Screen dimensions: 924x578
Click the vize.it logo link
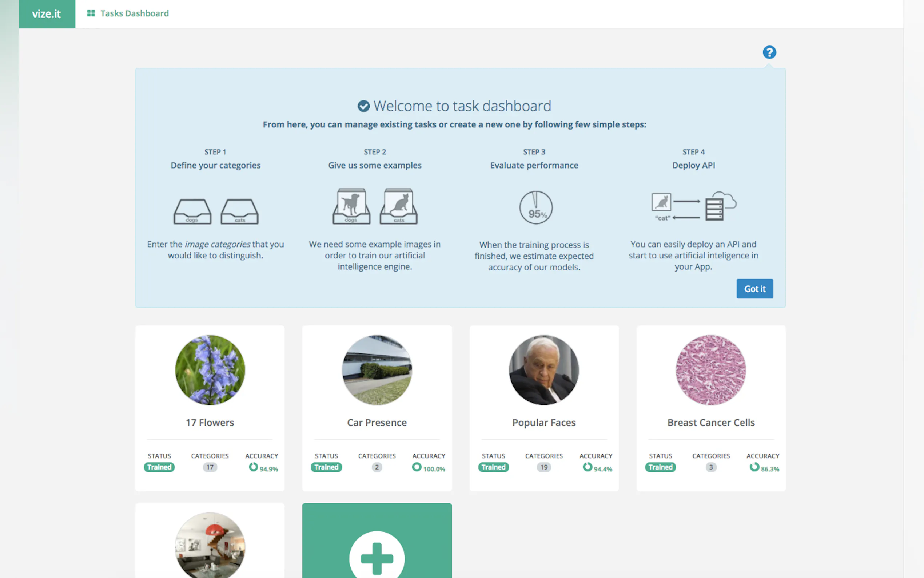(47, 14)
